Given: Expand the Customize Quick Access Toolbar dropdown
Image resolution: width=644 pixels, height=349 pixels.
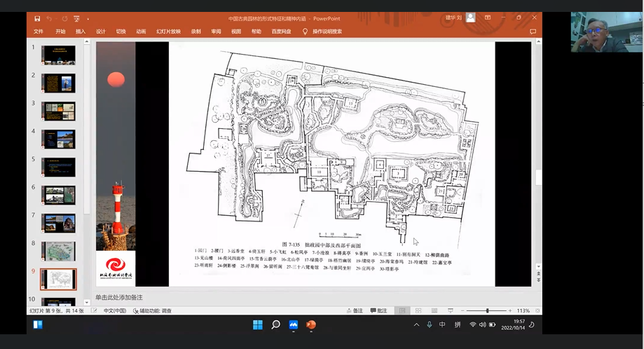Looking at the screenshot, I should coord(88,18).
